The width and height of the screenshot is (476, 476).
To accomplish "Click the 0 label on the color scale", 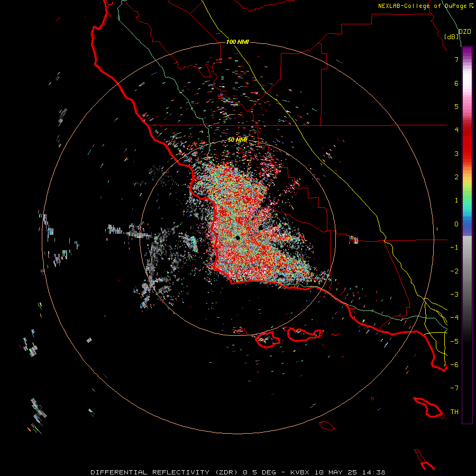I will (456, 224).
